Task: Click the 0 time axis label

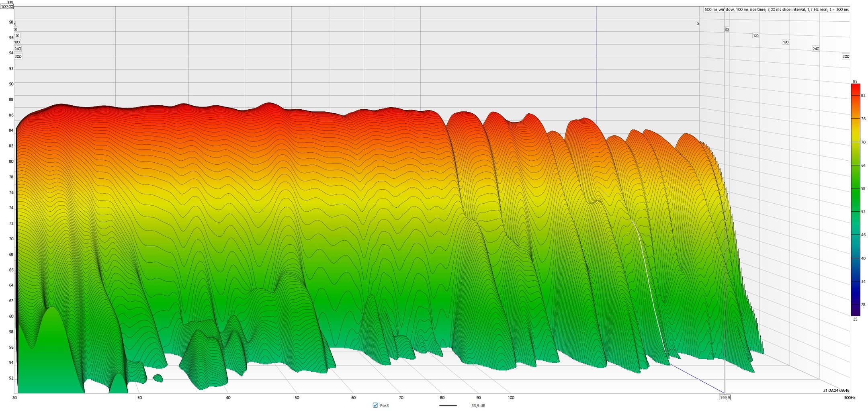Action: click(x=698, y=24)
